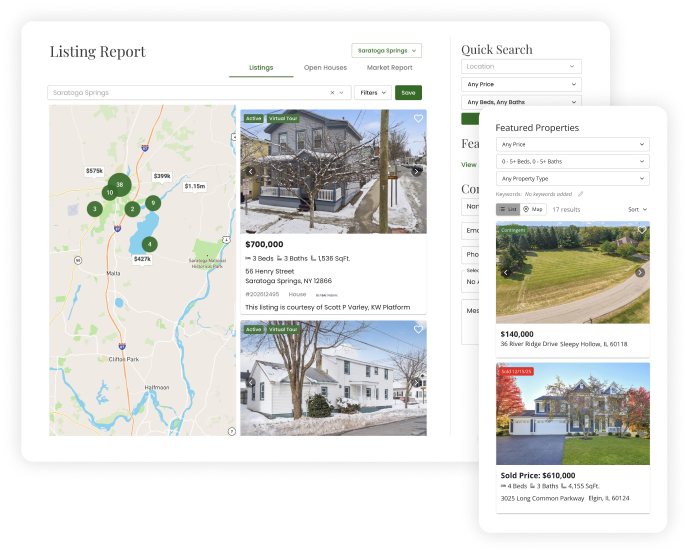Open the Sold $610,000 house photo
689x555 pixels.
tap(573, 414)
